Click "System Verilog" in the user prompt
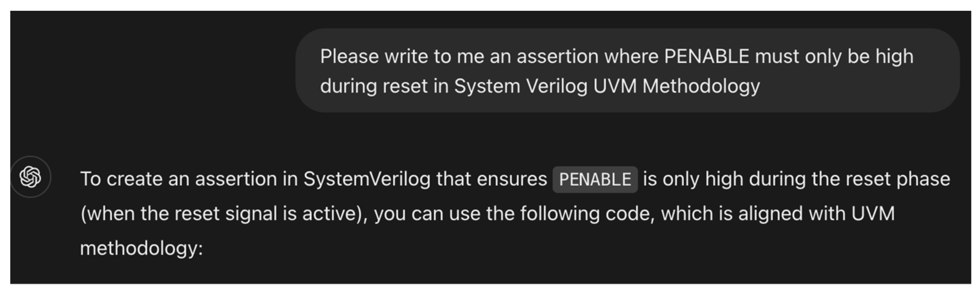 [521, 86]
